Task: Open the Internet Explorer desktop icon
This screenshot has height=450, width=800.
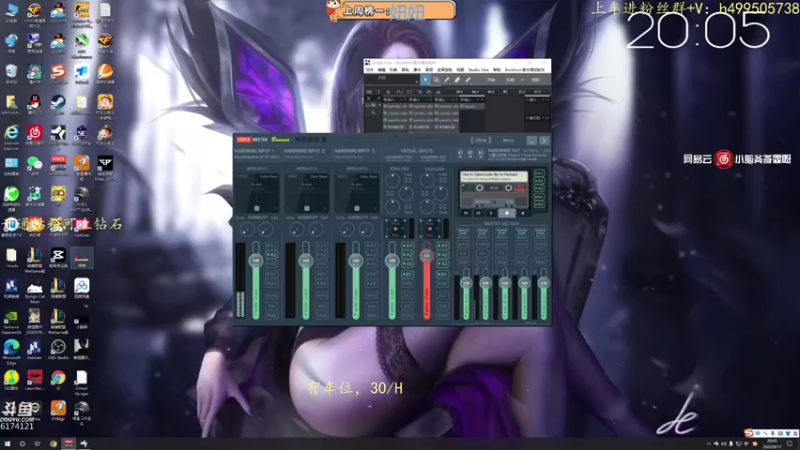Action: click(11, 136)
